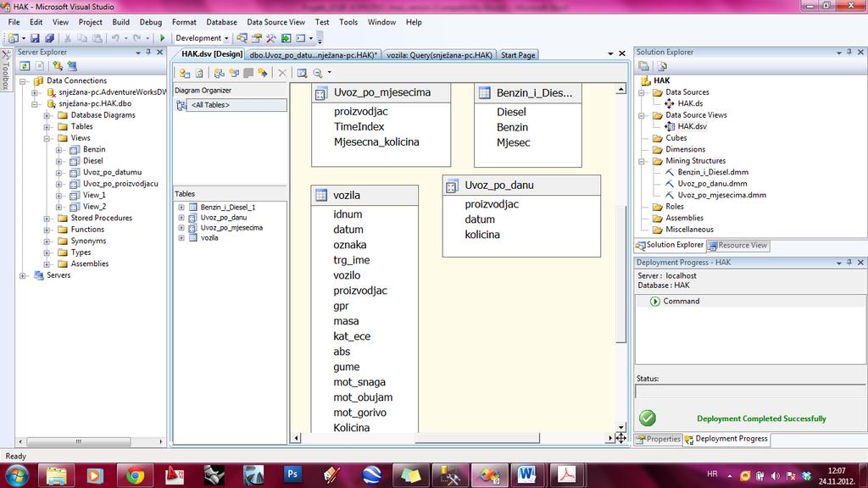Click the Diesel column in Benzin_i_Dies table

[511, 112]
